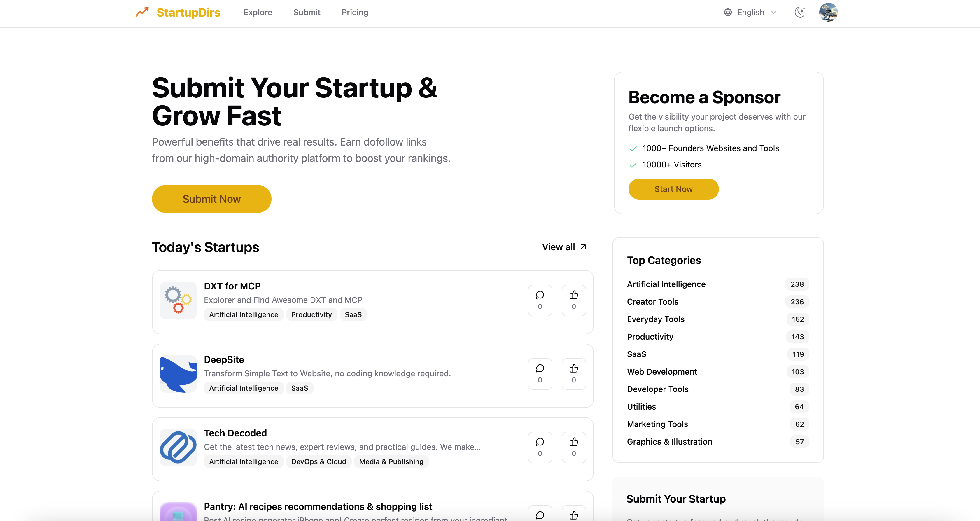Open comments on DeepSite
Screen dimensions: 980x521
click(x=540, y=374)
